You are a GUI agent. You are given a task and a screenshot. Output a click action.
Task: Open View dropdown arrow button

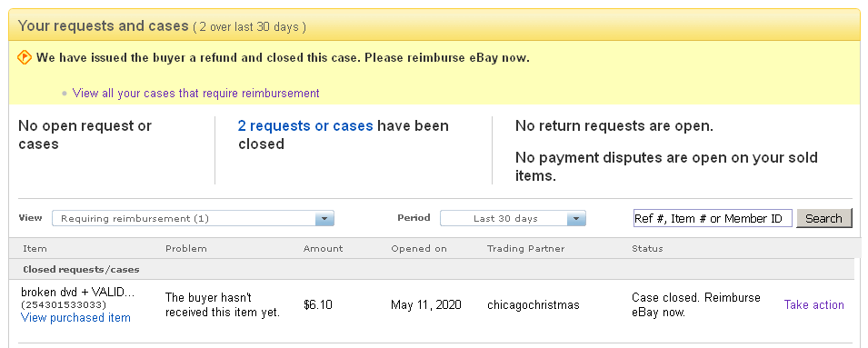tap(324, 219)
